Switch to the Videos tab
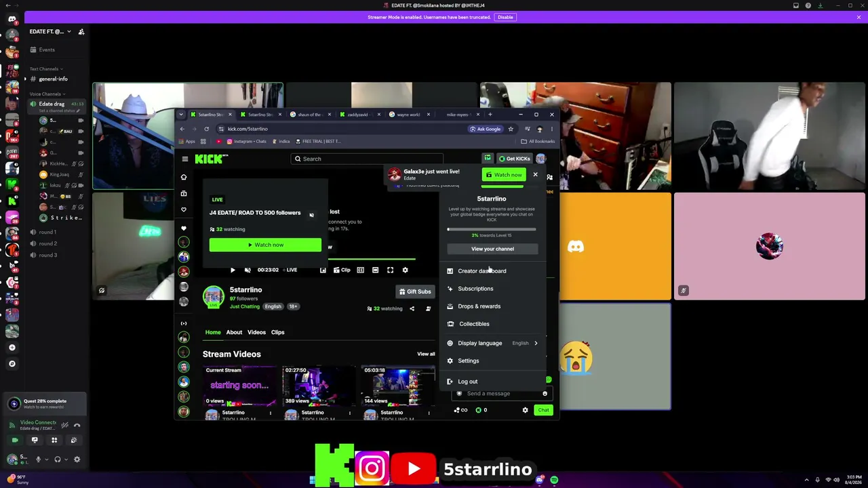The width and height of the screenshot is (868, 488). (256, 332)
